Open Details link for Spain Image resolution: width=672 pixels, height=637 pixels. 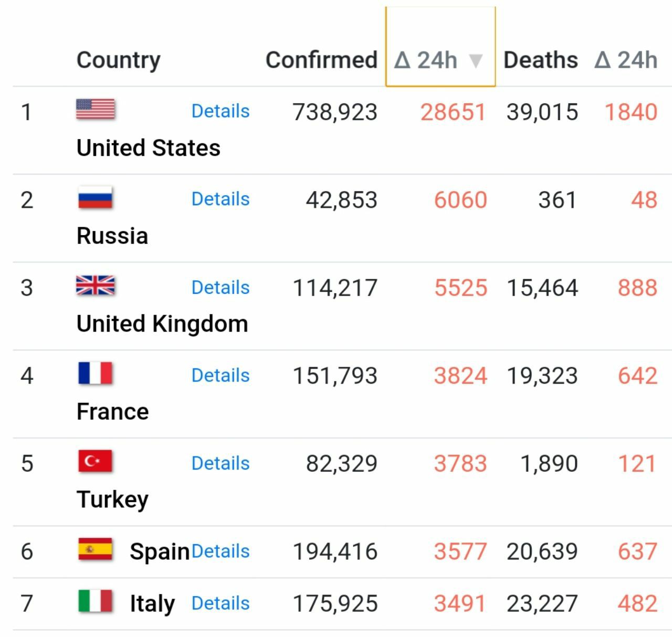point(220,551)
